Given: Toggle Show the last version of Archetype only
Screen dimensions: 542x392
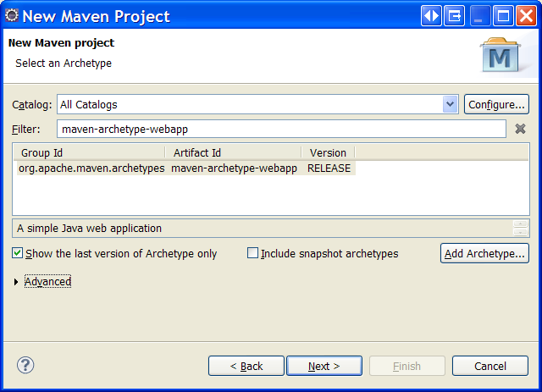Looking at the screenshot, I should 17,253.
